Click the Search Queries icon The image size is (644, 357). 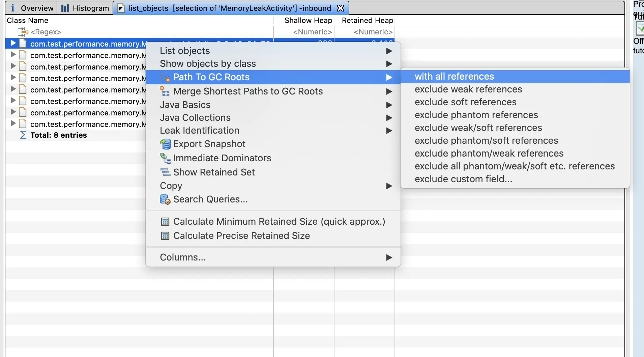coord(165,199)
